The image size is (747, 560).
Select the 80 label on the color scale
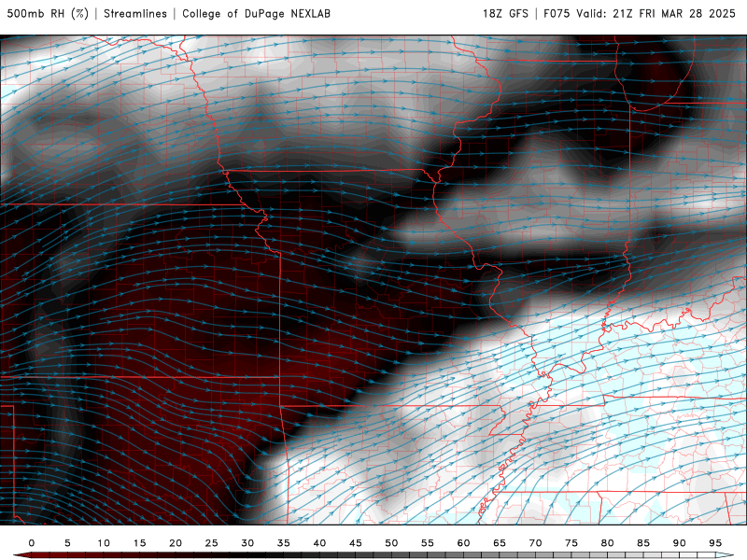click(608, 543)
